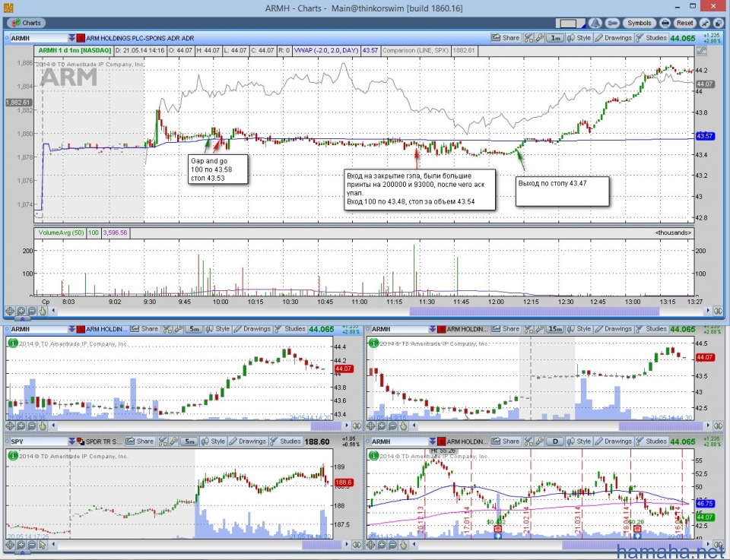Expand the collapse handle below main chart tools
The image size is (730, 560).
tap(22, 319)
